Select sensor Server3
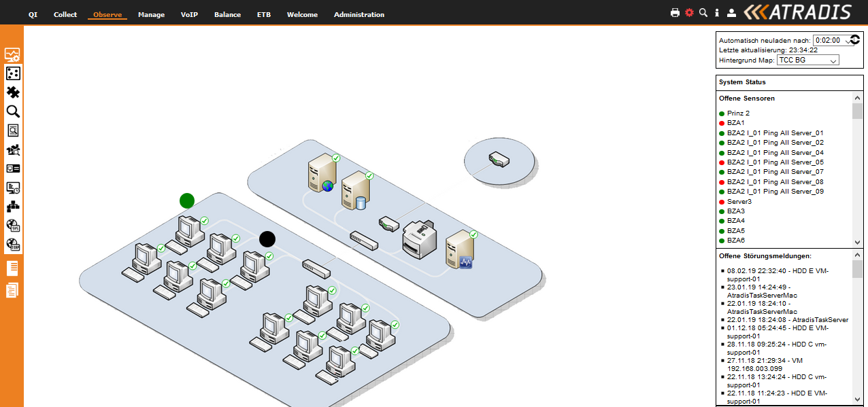This screenshot has width=868, height=407. click(739, 202)
